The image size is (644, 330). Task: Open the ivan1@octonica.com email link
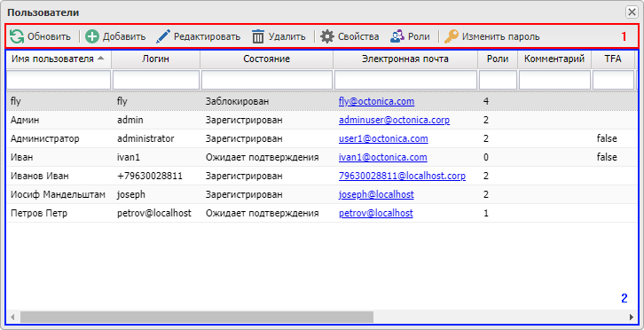pos(383,157)
